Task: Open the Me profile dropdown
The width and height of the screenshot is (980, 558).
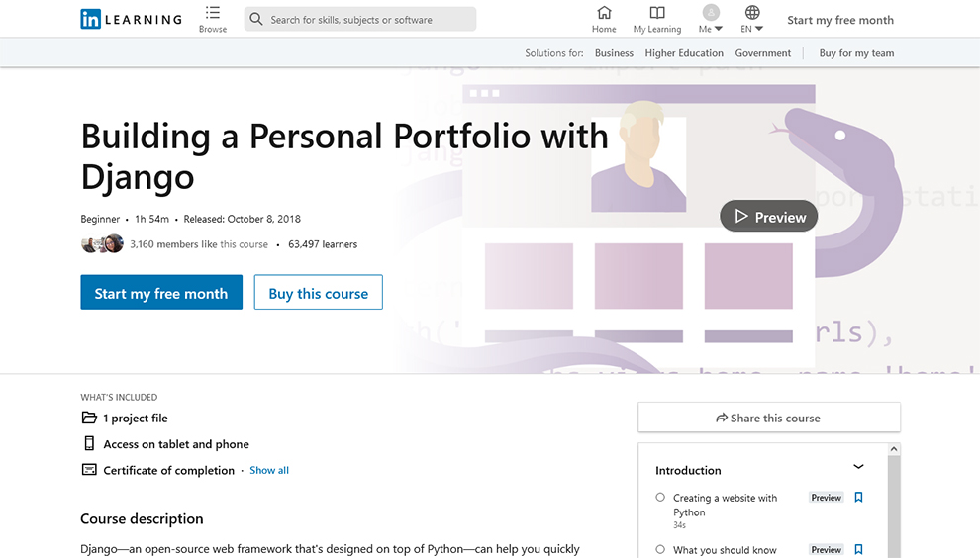Action: (711, 19)
